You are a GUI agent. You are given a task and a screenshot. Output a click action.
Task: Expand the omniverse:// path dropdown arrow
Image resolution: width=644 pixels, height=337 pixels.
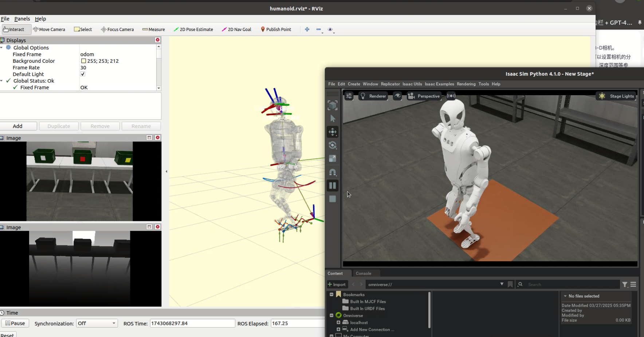coord(502,284)
